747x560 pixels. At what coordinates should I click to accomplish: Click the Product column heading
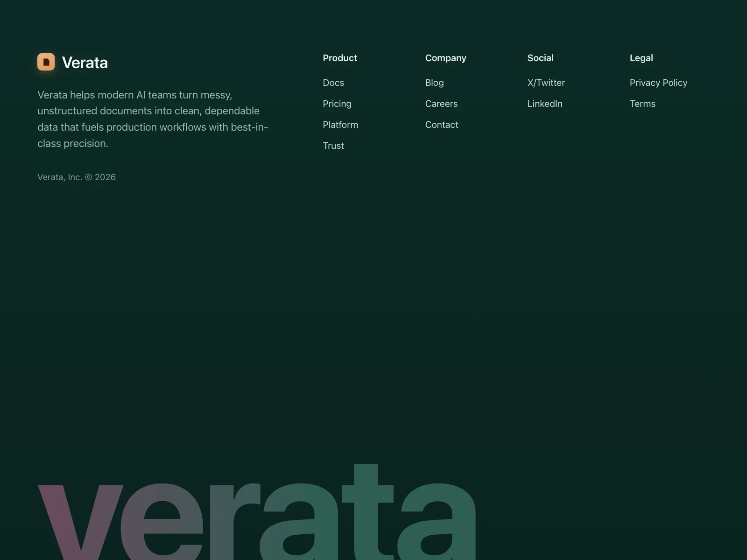click(340, 58)
